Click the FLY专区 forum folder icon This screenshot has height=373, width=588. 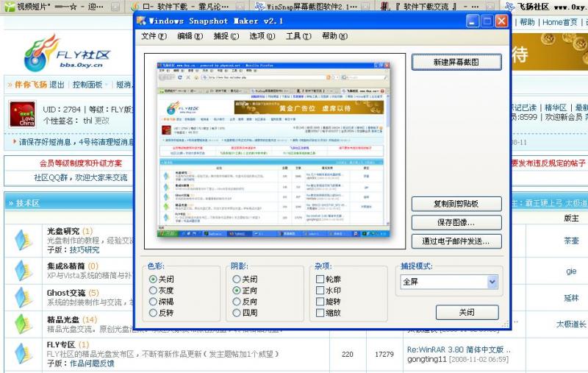[24, 354]
